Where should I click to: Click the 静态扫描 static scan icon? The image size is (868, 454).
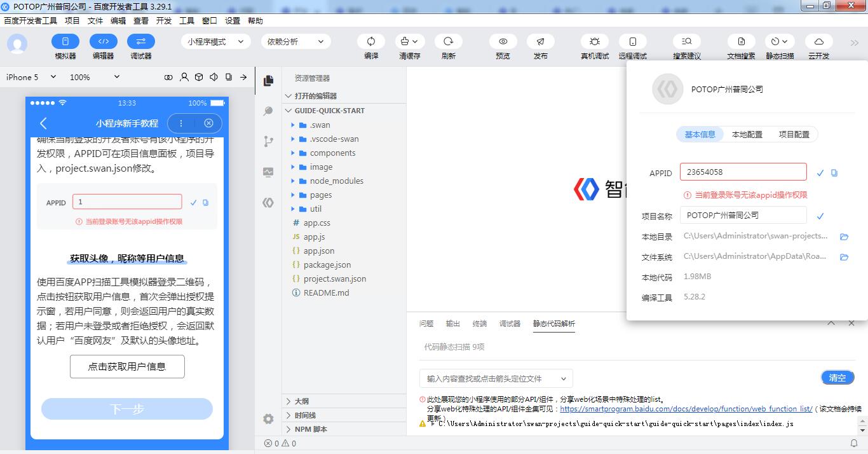click(780, 41)
